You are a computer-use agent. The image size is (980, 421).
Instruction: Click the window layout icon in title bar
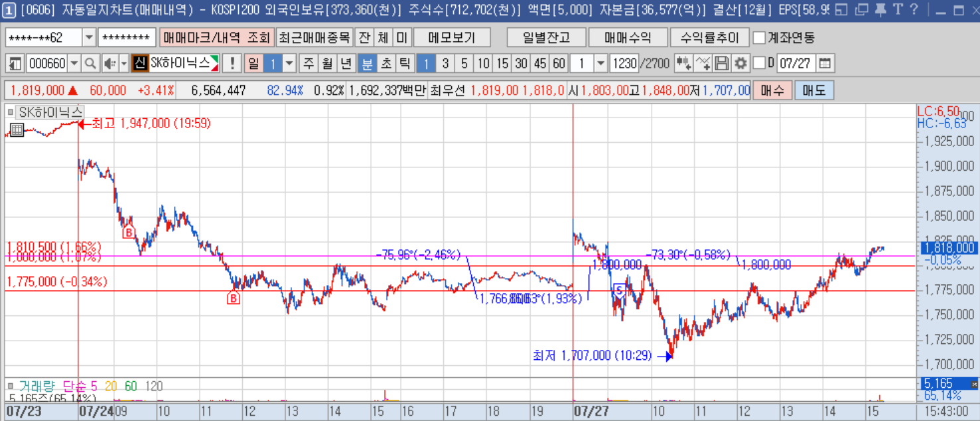click(x=841, y=10)
